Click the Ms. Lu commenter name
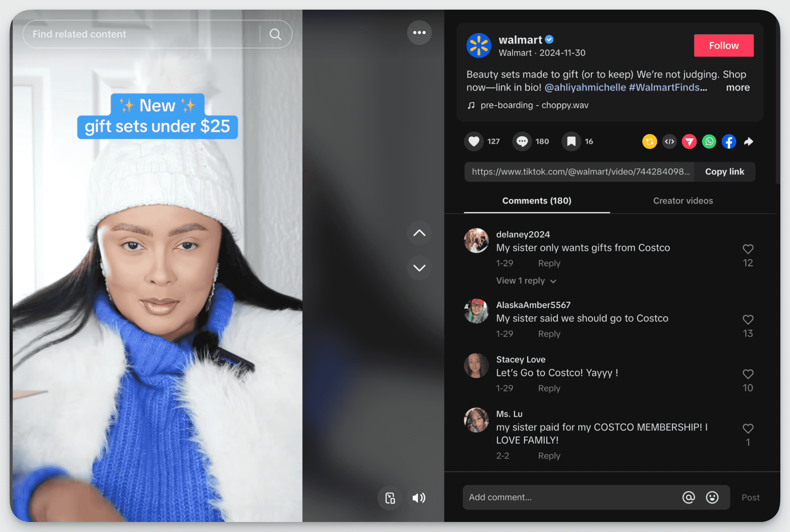The height and width of the screenshot is (532, 790). coord(509,414)
